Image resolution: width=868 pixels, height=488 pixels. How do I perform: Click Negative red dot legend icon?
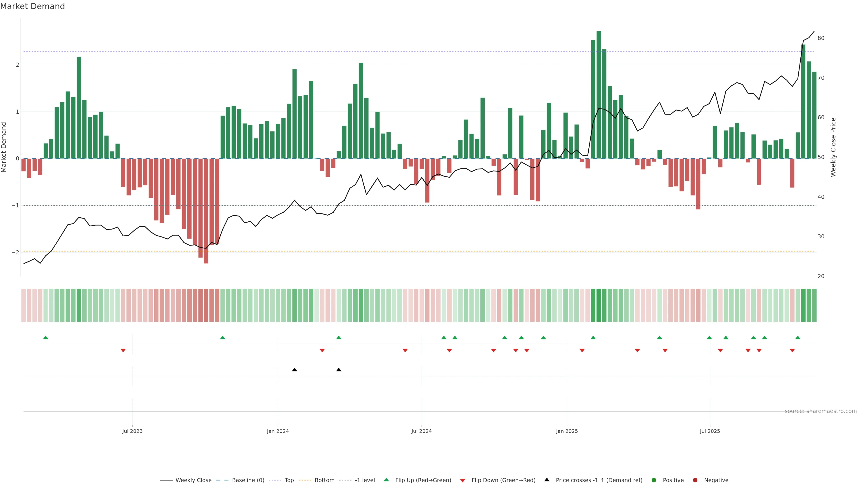click(x=695, y=480)
